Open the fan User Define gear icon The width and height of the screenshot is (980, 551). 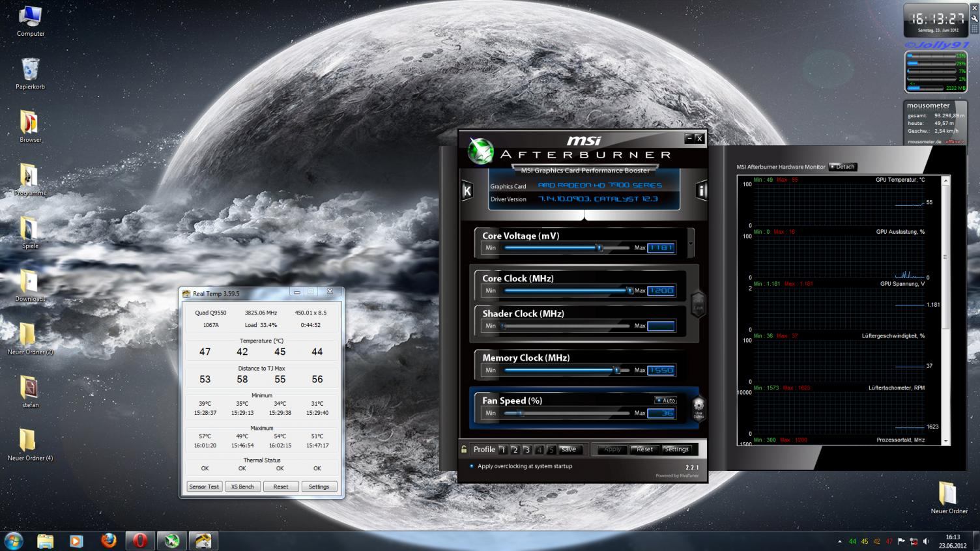tap(699, 408)
